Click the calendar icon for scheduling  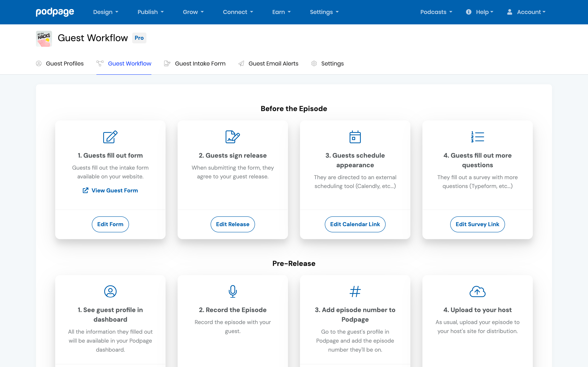(x=355, y=137)
